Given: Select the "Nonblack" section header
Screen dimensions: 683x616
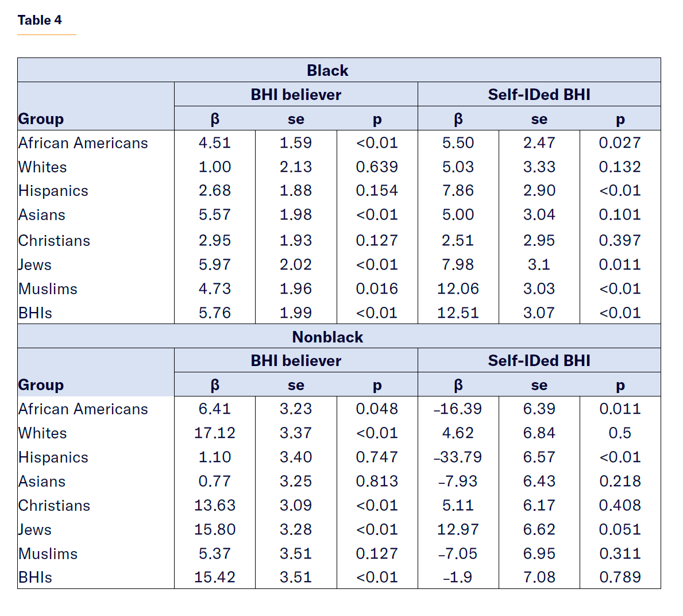Looking at the screenshot, I should click(327, 337).
